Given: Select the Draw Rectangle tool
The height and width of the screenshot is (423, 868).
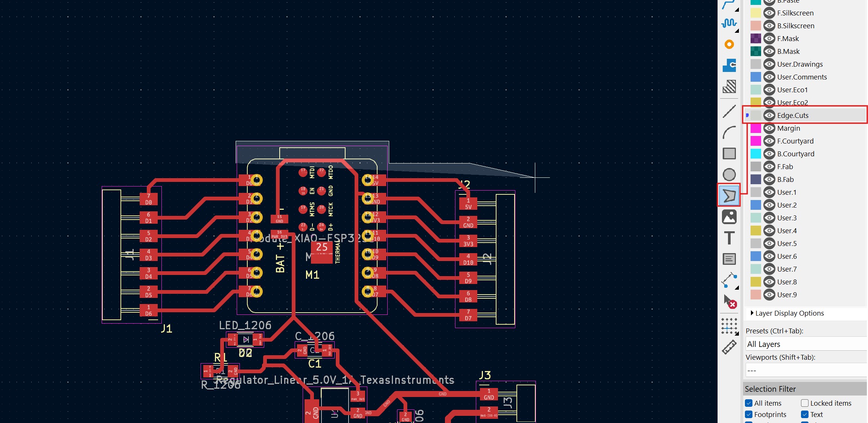Looking at the screenshot, I should coord(729,154).
